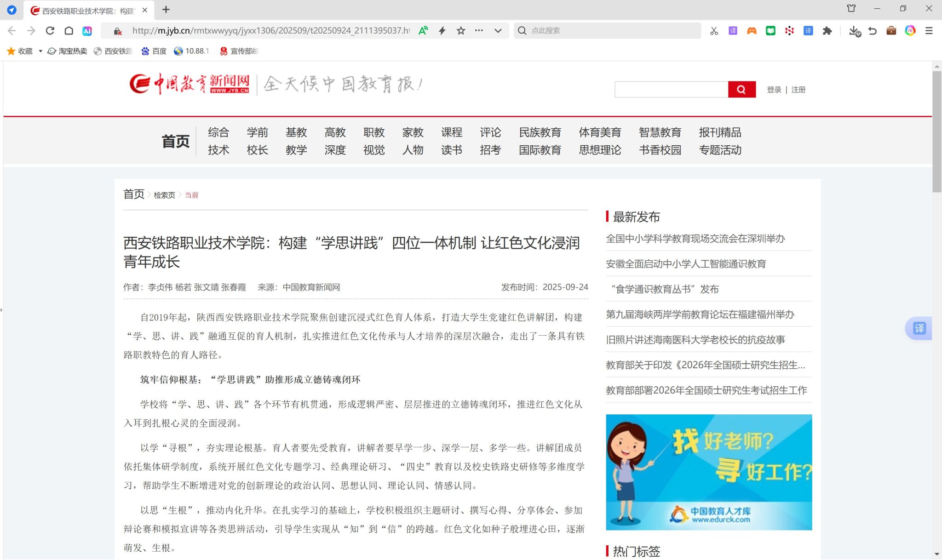Open a new browser tab
The width and height of the screenshot is (942, 560).
166,10
